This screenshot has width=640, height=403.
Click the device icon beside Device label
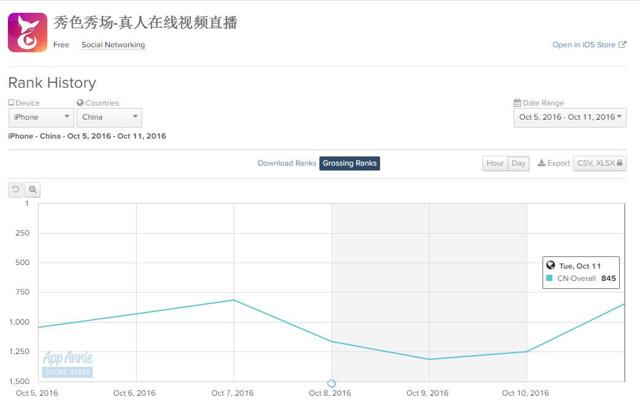point(11,102)
